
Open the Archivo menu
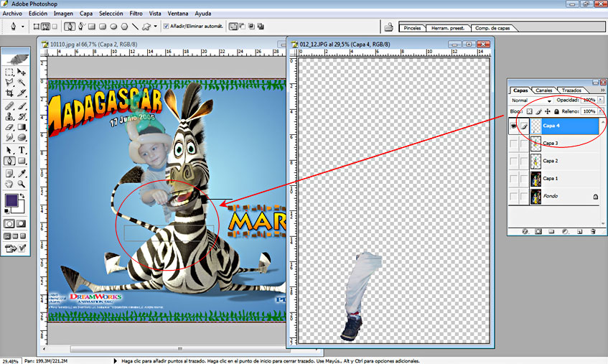[12, 14]
